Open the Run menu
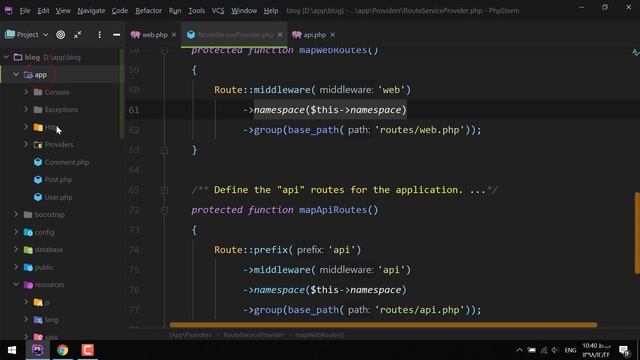 point(175,11)
